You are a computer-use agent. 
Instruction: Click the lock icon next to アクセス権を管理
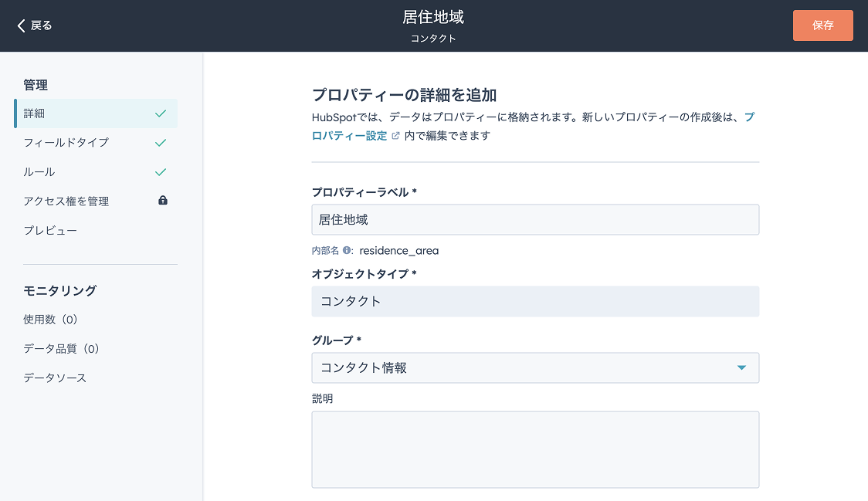[x=163, y=201]
